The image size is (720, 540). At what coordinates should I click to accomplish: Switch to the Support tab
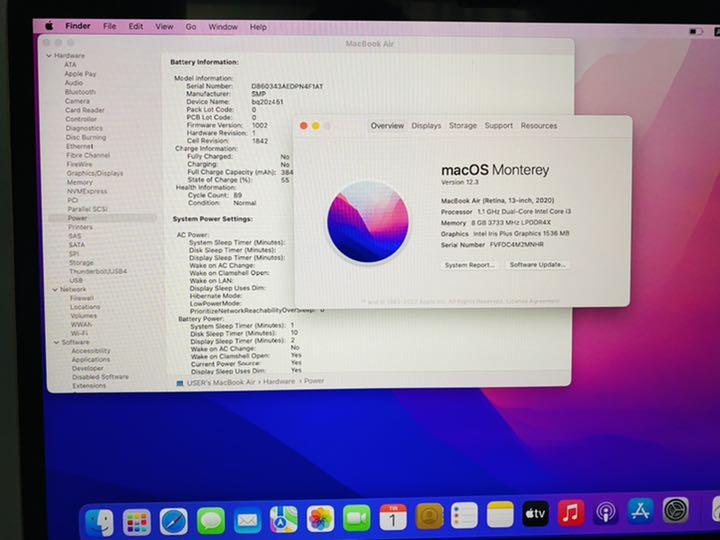[x=499, y=125]
